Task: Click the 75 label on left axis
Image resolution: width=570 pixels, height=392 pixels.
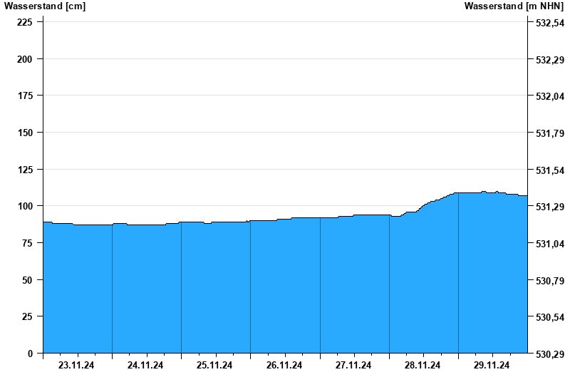Action: pyautogui.click(x=27, y=243)
